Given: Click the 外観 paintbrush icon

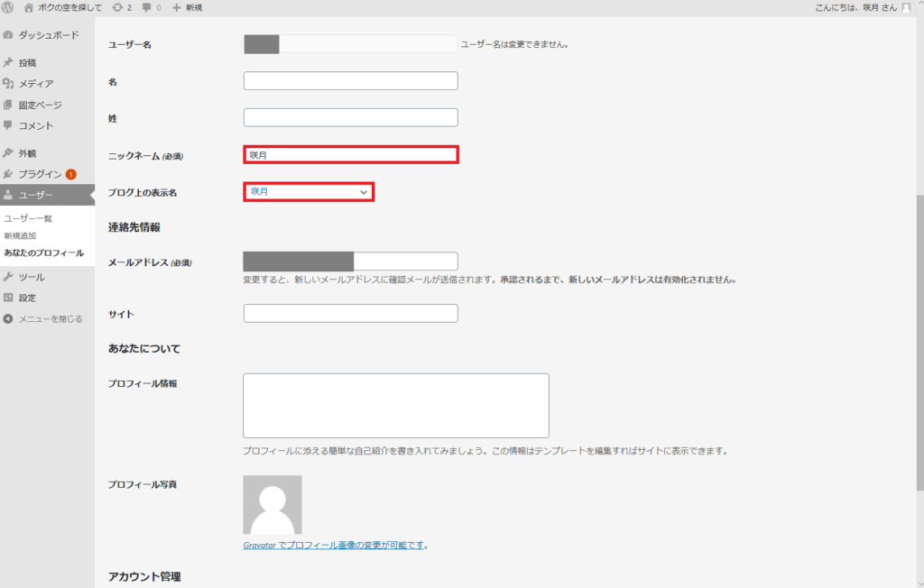Looking at the screenshot, I should coord(8,153).
